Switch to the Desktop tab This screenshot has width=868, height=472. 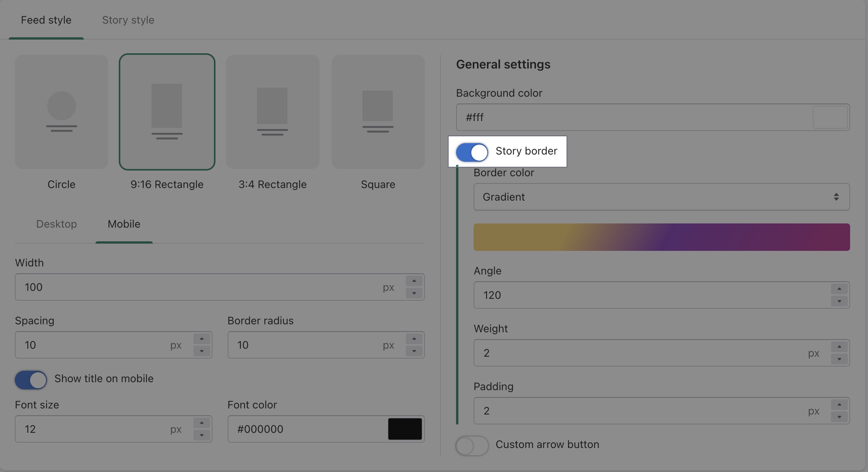[x=56, y=224]
